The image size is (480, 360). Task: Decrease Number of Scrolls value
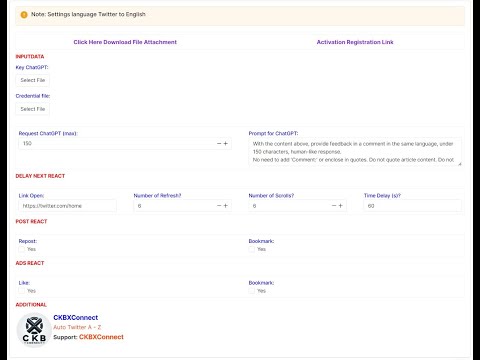click(334, 206)
